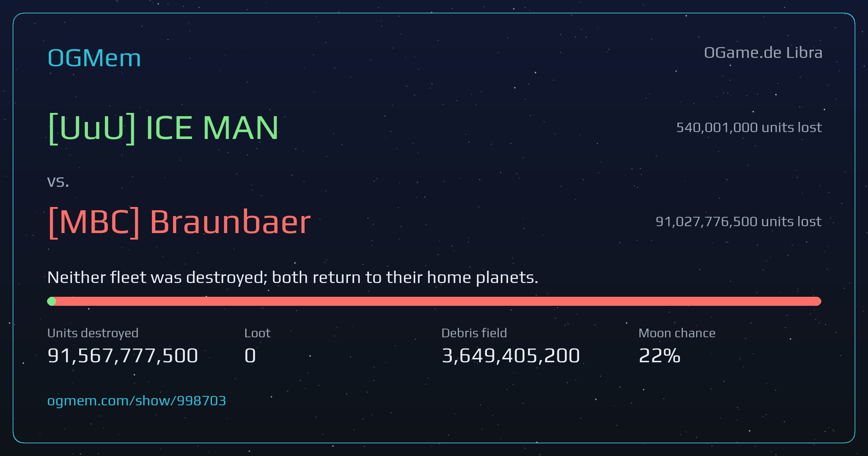The height and width of the screenshot is (456, 868).
Task: Click the Debris field label
Action: (474, 333)
